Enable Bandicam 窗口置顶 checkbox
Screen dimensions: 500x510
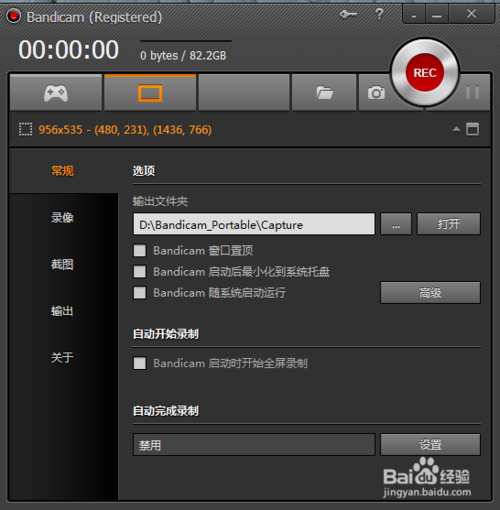pos(140,250)
